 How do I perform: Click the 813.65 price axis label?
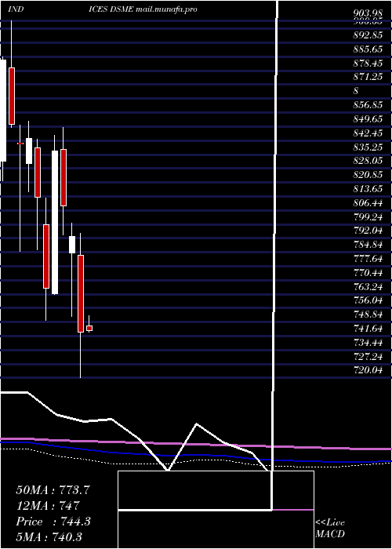coord(367,189)
